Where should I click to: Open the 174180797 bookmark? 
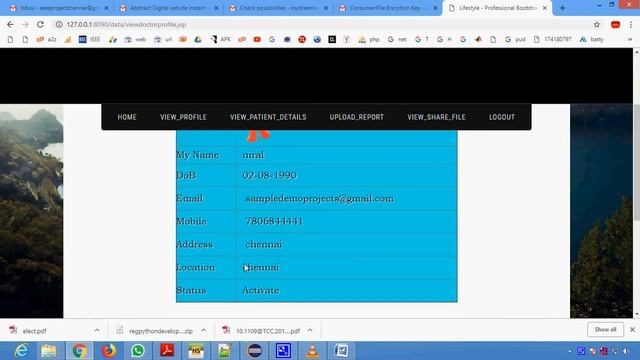552,39
